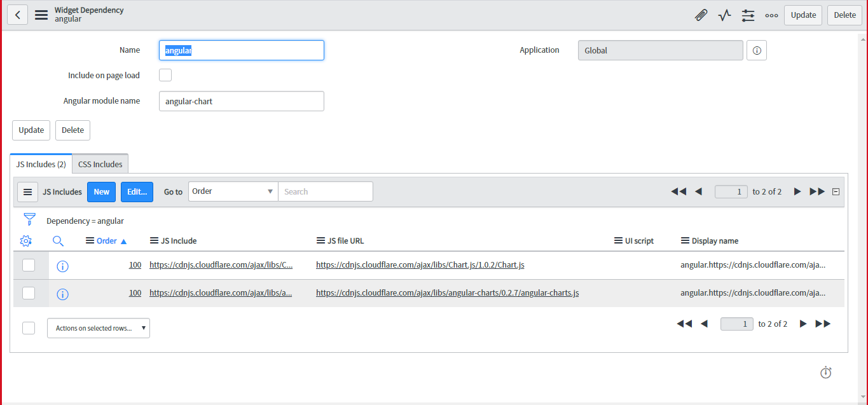Open the Actions on selected rows dropdown
The height and width of the screenshot is (405, 868).
tap(98, 327)
